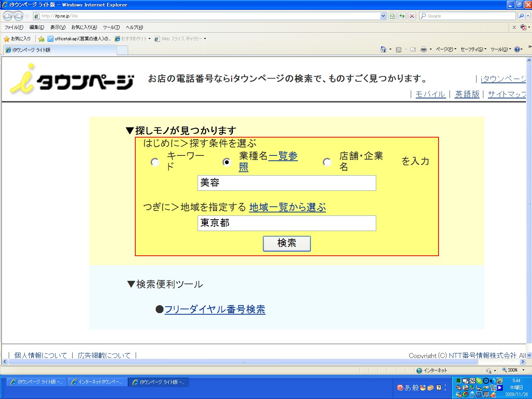Open the サイトマップ link
This screenshot has width=532, height=399.
[x=507, y=94]
